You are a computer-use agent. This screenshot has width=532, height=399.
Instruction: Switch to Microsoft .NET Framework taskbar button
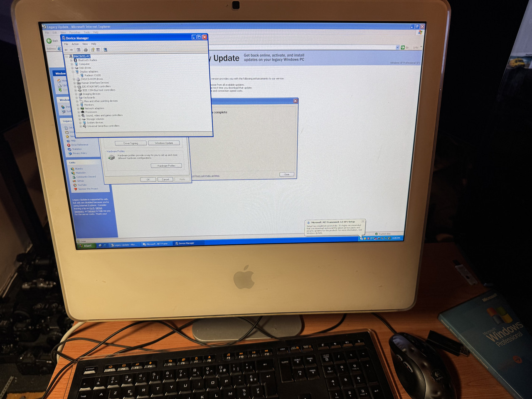pos(157,244)
